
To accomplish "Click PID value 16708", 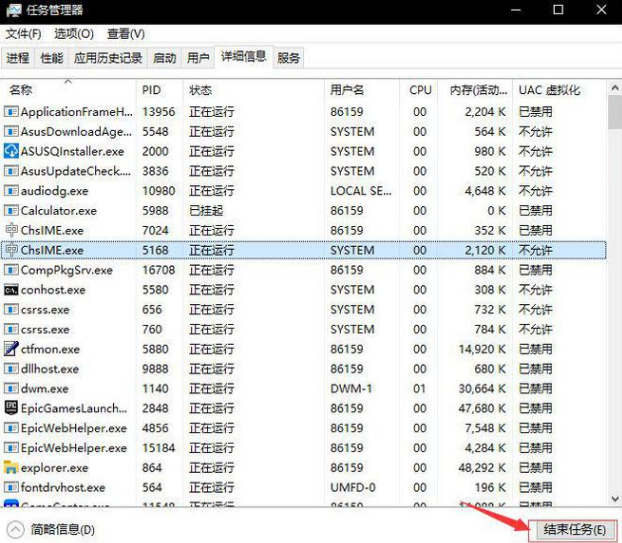I will point(159,270).
